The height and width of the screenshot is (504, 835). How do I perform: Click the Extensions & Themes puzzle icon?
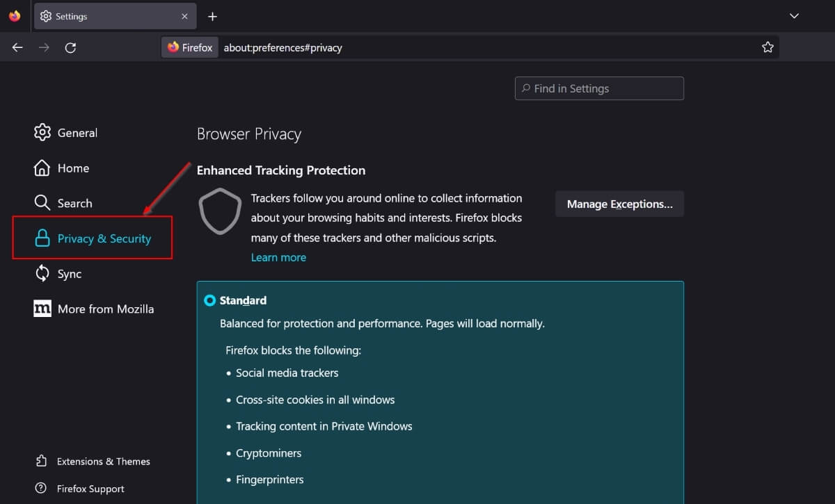(42, 461)
